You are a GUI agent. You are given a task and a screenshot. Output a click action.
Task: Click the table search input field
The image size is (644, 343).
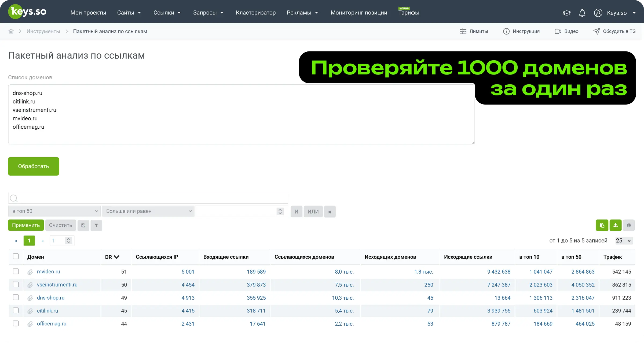click(x=148, y=198)
